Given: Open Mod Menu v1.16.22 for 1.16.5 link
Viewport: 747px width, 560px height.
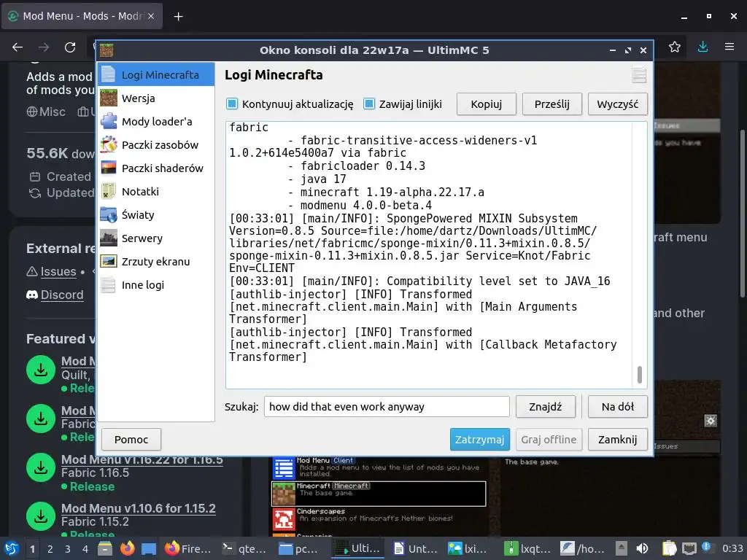Looking at the screenshot, I should [142, 459].
